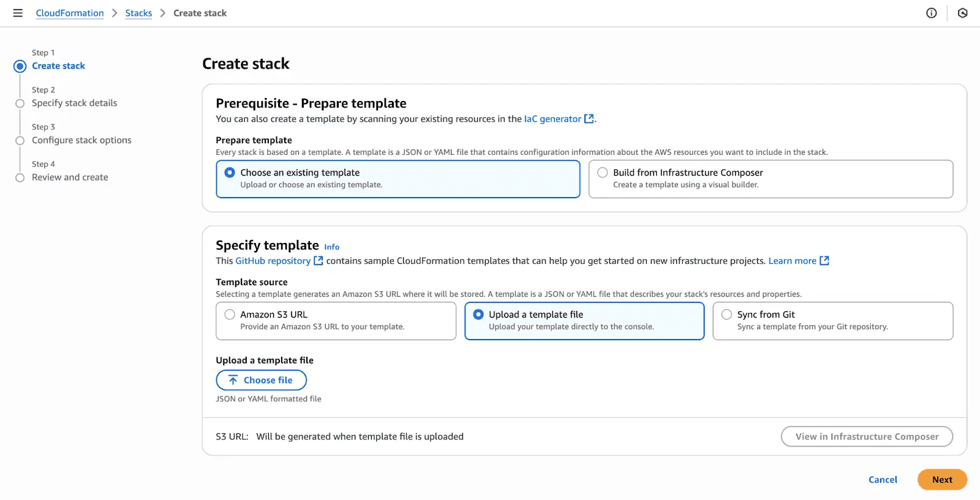Screen dimensions: 980x500
Task: Click the Learn more external link icon
Action: coord(824,261)
